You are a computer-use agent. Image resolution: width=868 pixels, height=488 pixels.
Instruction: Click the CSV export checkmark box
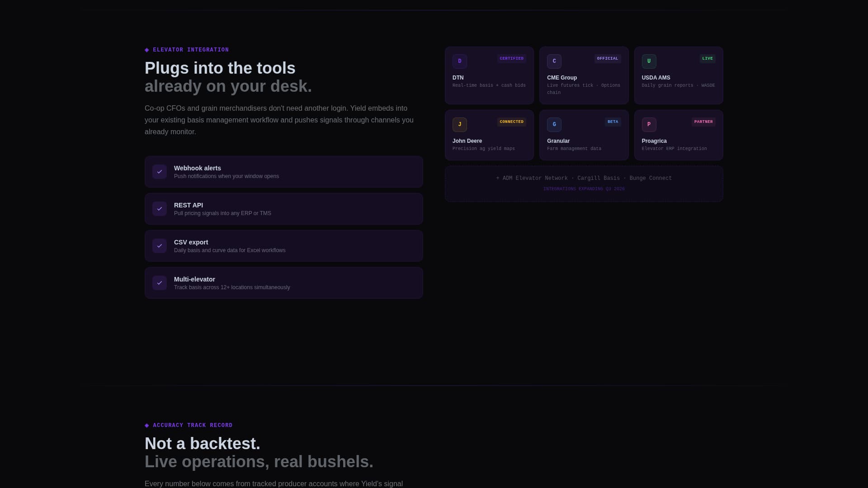(x=160, y=246)
